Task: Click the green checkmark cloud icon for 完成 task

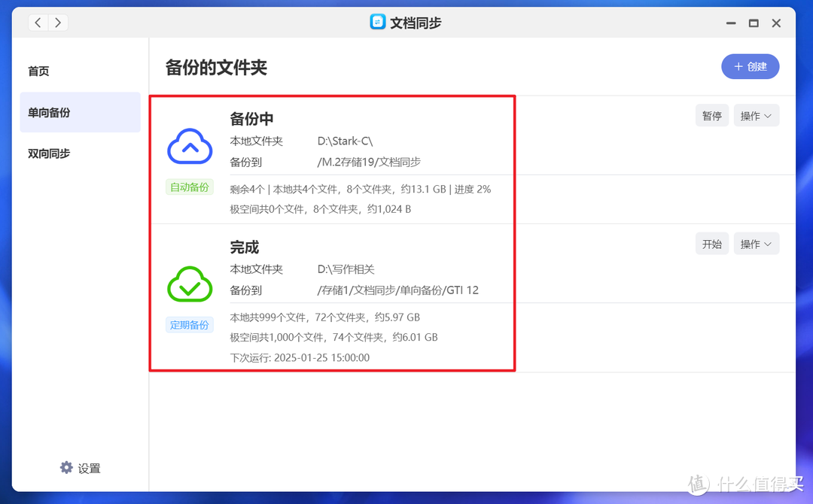Action: pyautogui.click(x=189, y=284)
